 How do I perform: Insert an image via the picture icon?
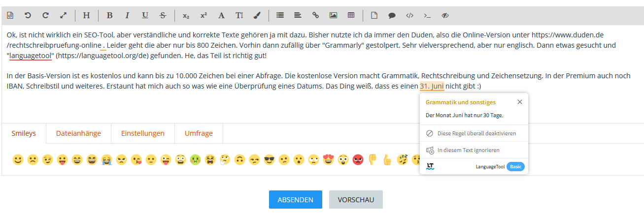point(333,15)
